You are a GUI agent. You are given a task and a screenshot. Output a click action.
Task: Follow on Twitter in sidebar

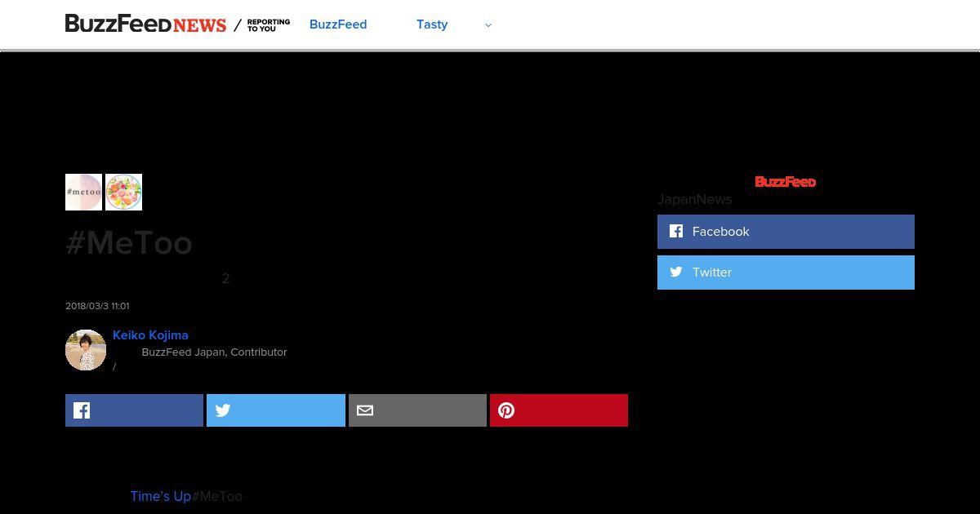[x=786, y=273]
